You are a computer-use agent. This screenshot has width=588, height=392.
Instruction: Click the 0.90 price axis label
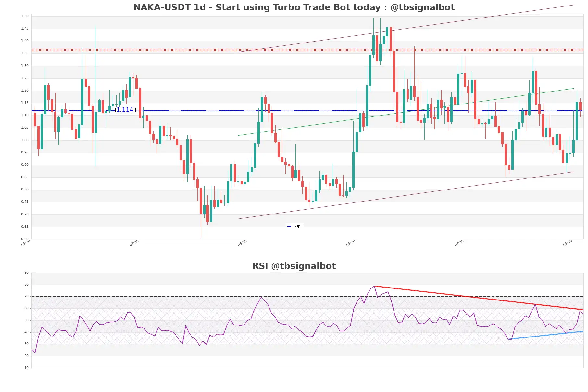tap(25, 165)
